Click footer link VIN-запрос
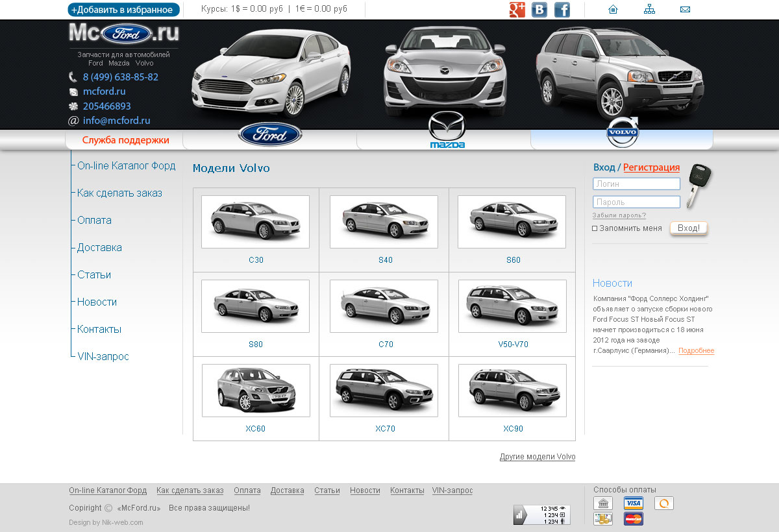Image resolution: width=779 pixels, height=532 pixels. pyautogui.click(x=452, y=490)
